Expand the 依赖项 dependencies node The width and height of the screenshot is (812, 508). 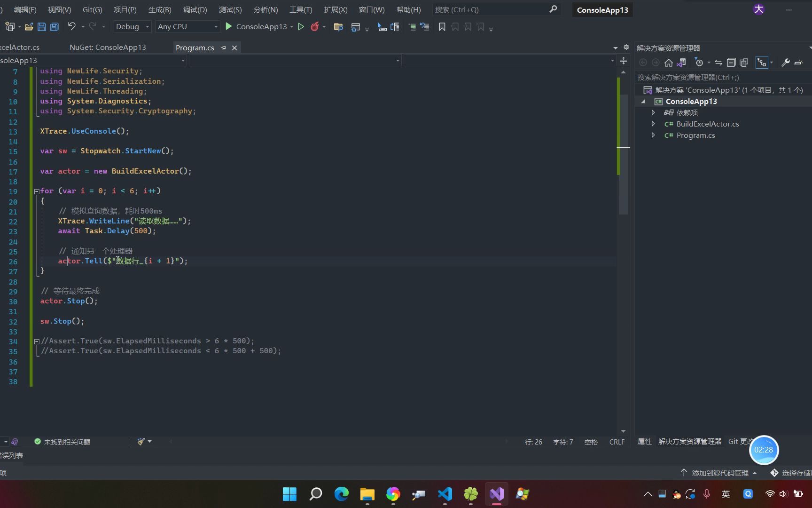click(653, 112)
